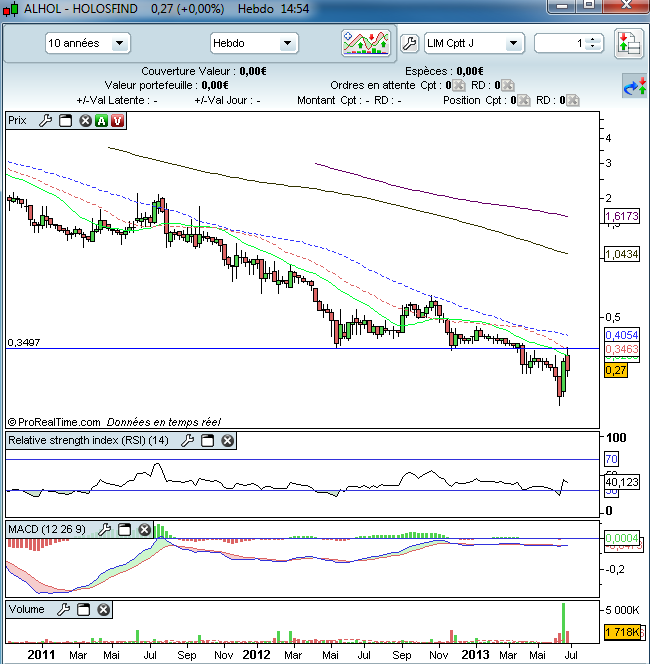Open the Hebdo timeframe dropdown

(254, 43)
